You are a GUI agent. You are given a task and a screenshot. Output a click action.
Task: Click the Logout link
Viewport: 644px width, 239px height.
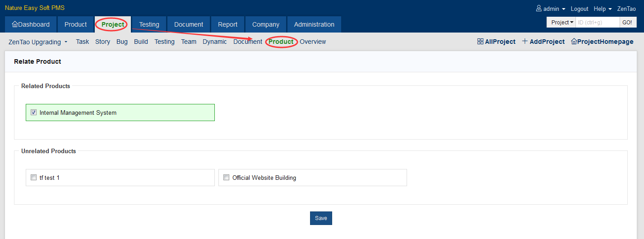click(x=579, y=9)
